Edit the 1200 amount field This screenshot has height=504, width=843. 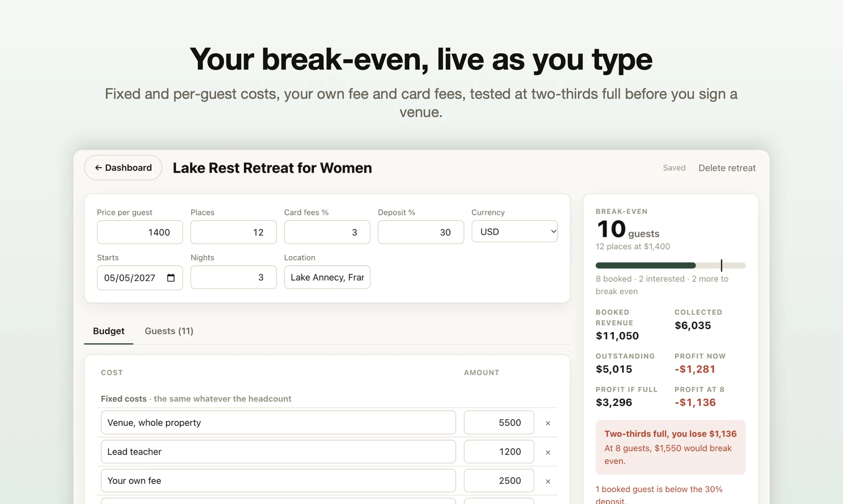tap(498, 452)
